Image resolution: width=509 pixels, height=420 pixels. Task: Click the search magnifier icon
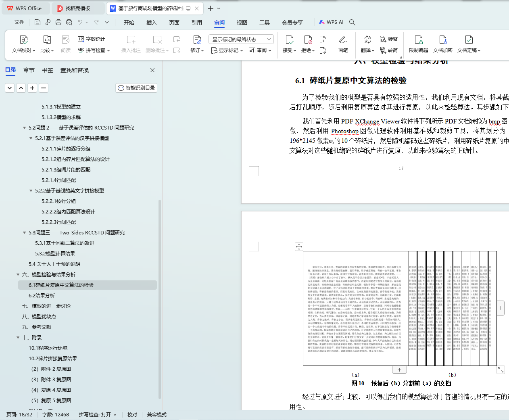352,22
